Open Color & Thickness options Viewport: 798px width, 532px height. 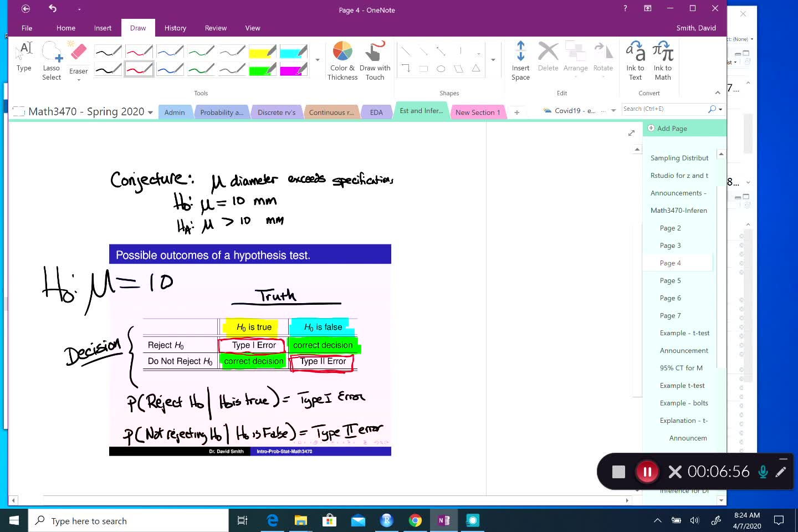pos(342,61)
